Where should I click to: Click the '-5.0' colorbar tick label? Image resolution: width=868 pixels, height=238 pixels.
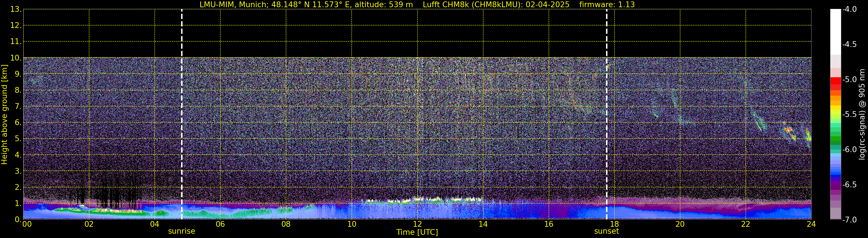coord(849,80)
